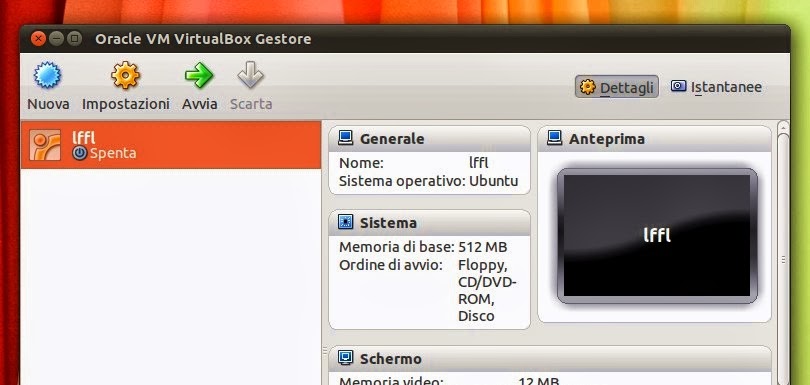Select the lffl virtual machine entry

pyautogui.click(x=171, y=145)
